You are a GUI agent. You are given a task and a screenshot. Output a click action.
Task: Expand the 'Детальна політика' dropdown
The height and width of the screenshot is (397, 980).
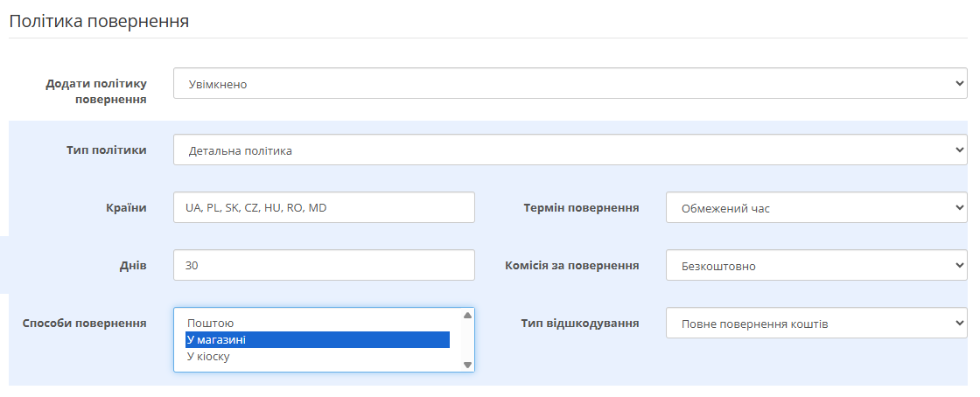coord(569,150)
